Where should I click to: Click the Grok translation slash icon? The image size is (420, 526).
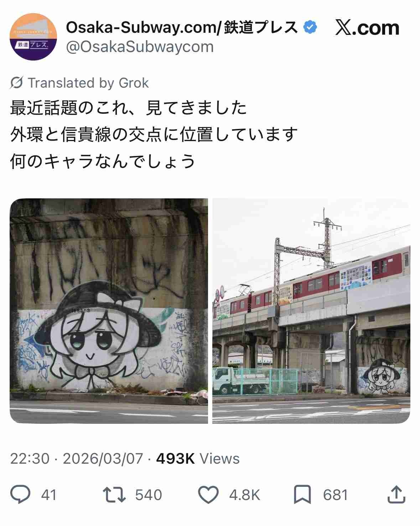16,83
